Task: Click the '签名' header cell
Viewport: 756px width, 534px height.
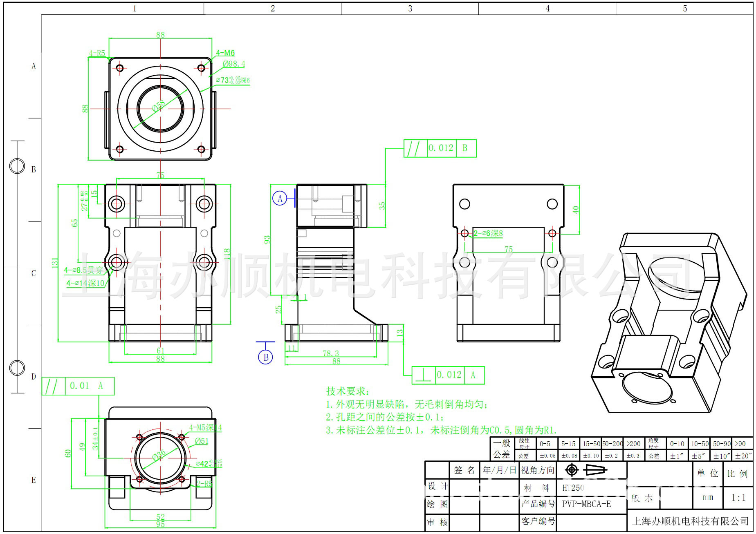Action: [464, 470]
